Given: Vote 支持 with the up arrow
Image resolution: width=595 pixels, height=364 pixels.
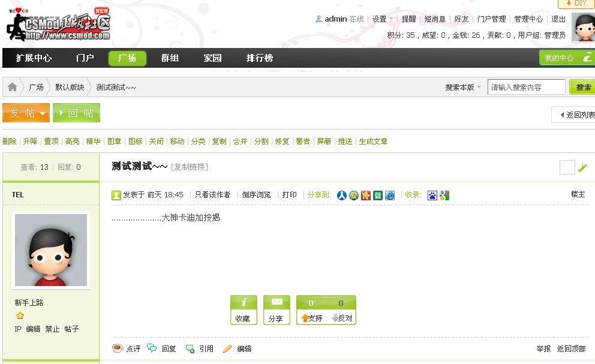Looking at the screenshot, I should point(311,318).
